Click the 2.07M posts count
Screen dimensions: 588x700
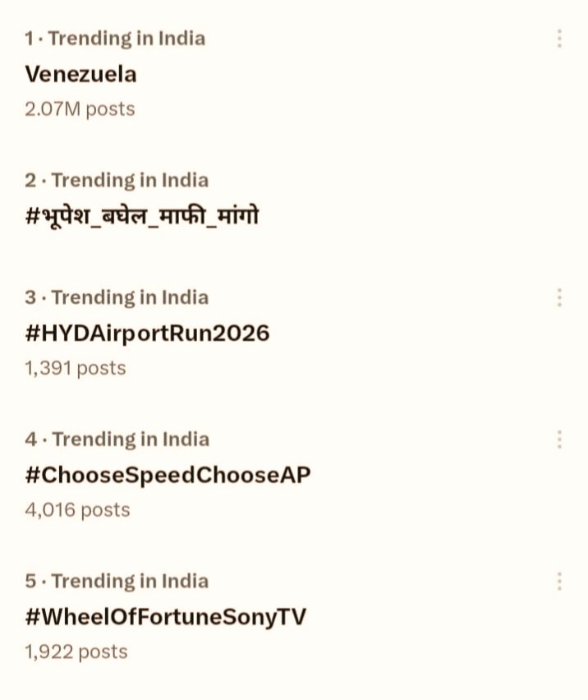(80, 108)
